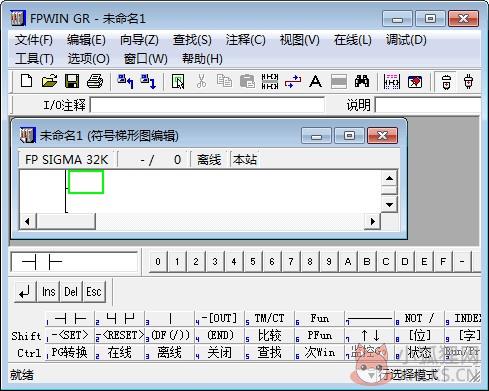This screenshot has width=489, height=391.
Task: Select the -[OUT] coil function key
Action: pyautogui.click(x=219, y=319)
